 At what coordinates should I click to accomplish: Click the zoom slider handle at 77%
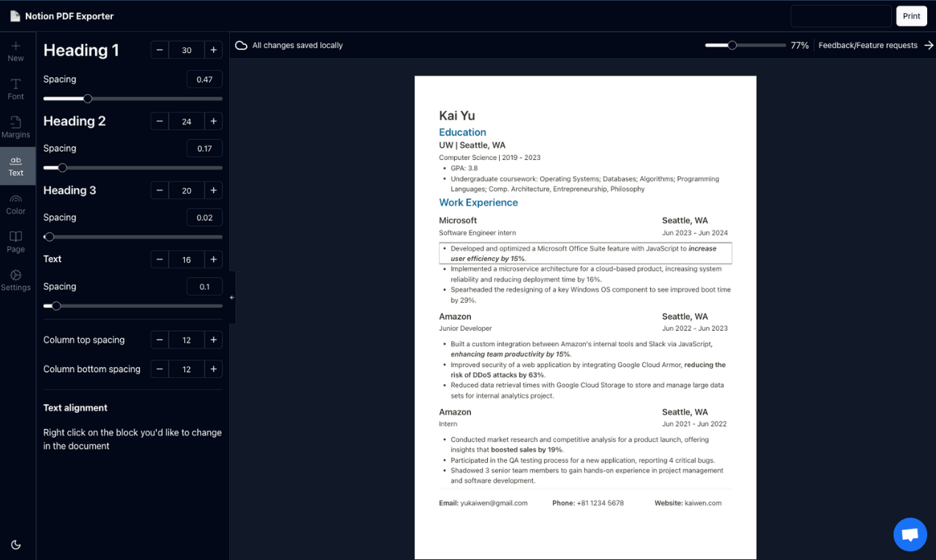point(732,45)
